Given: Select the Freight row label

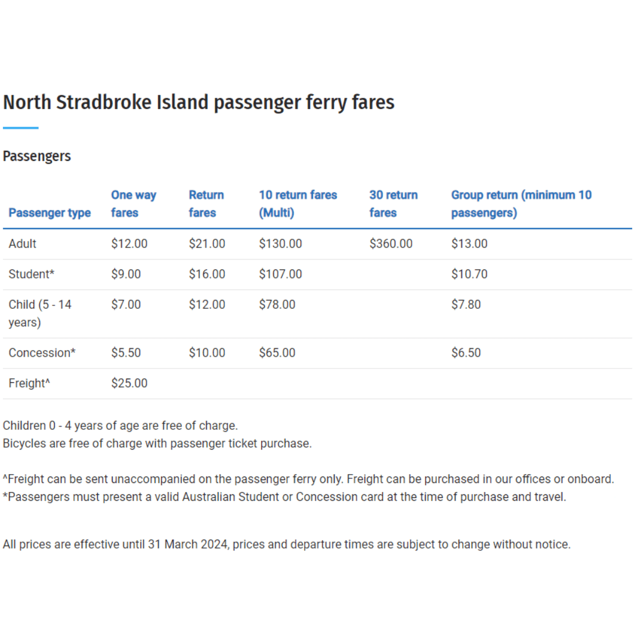Looking at the screenshot, I should pyautogui.click(x=29, y=383).
